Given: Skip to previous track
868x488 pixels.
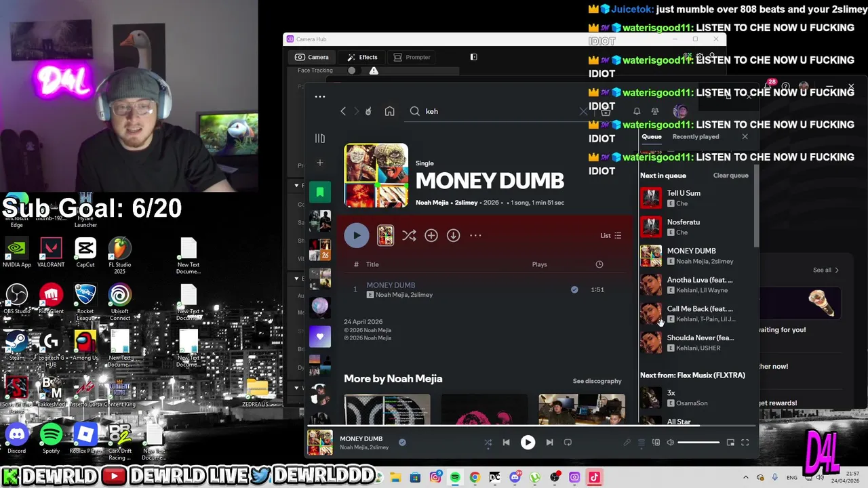Looking at the screenshot, I should [x=506, y=443].
